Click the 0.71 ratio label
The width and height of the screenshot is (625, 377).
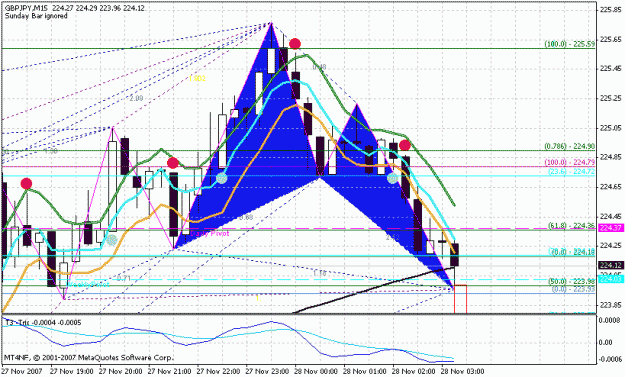pos(124,278)
